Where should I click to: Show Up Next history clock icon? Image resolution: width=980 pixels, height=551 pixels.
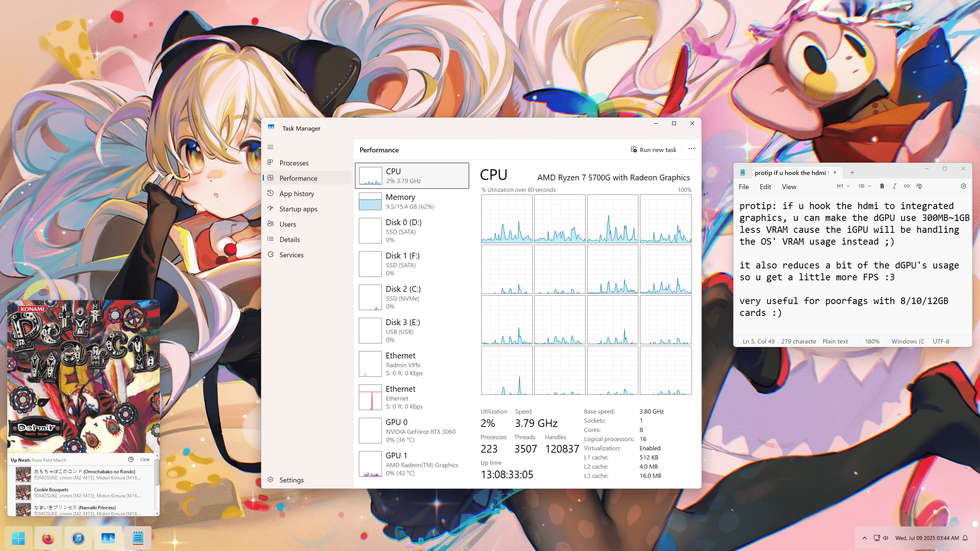[131, 459]
